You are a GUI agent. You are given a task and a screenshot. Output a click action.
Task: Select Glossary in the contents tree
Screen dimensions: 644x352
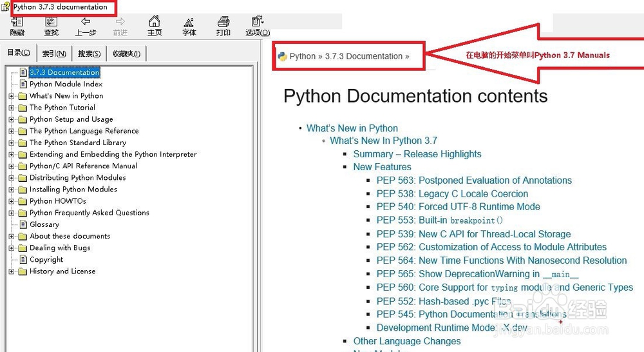(44, 224)
